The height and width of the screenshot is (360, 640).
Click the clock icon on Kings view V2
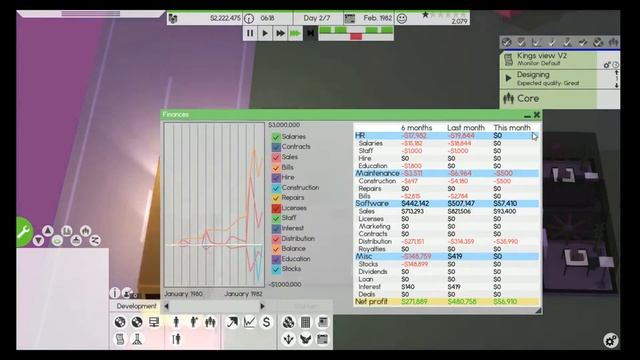tap(616, 65)
